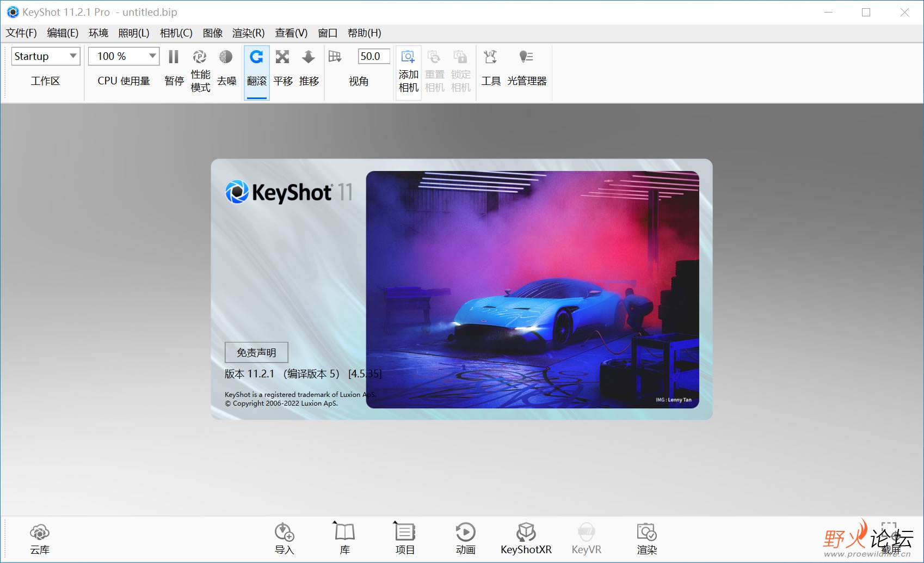Click the Add Camera (添加相机) icon
The height and width of the screenshot is (563, 924).
408,57
